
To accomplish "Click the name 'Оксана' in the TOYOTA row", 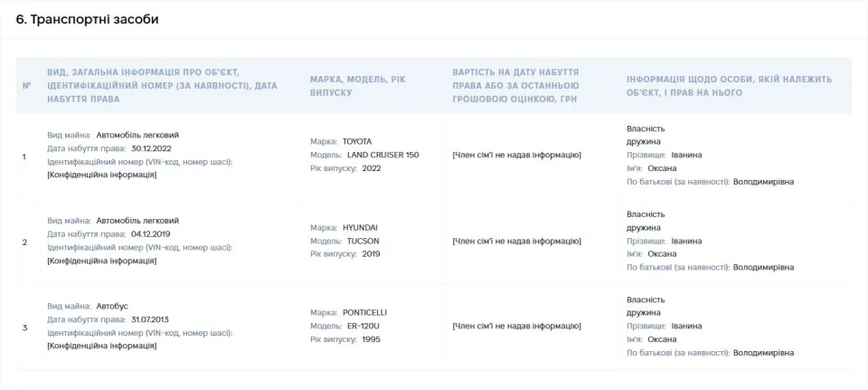I will click(x=662, y=168).
